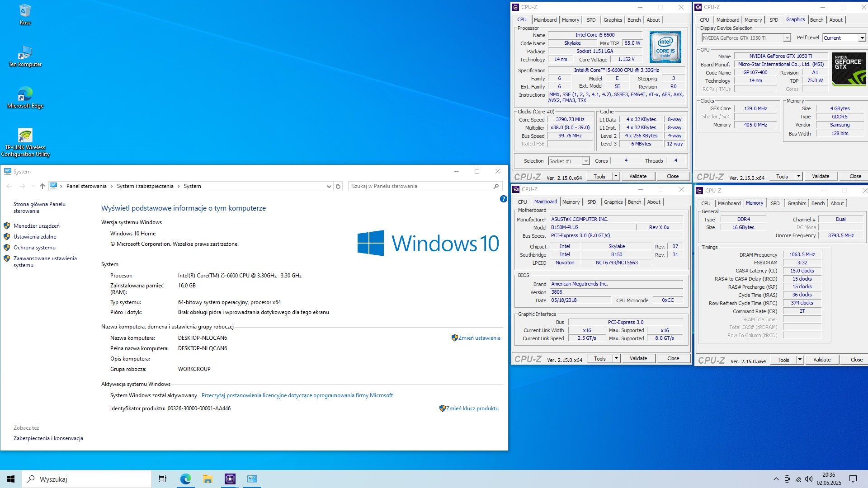Open recent locations dropdown next to forward arrow

33,186
